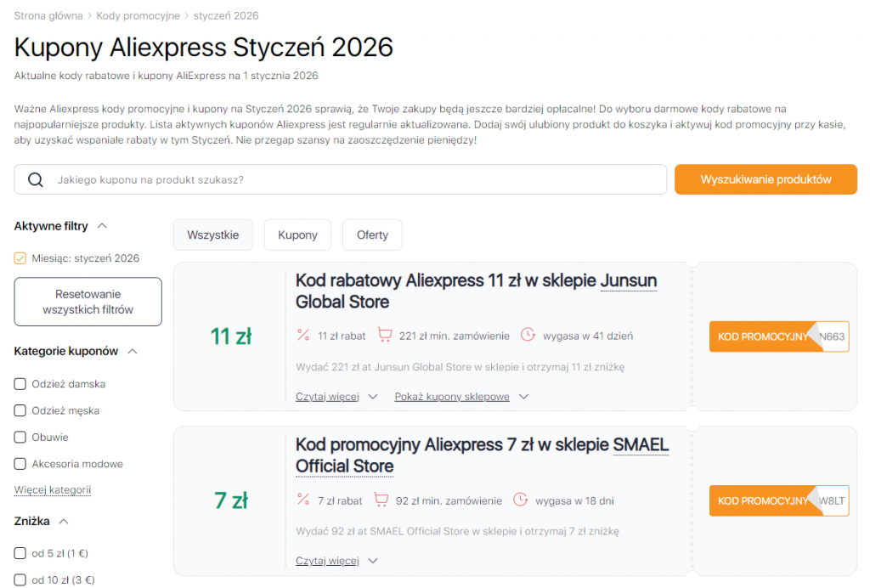Click the percent rabat icon on the Junsun coupon
The width and height of the screenshot is (870, 588).
(x=304, y=335)
